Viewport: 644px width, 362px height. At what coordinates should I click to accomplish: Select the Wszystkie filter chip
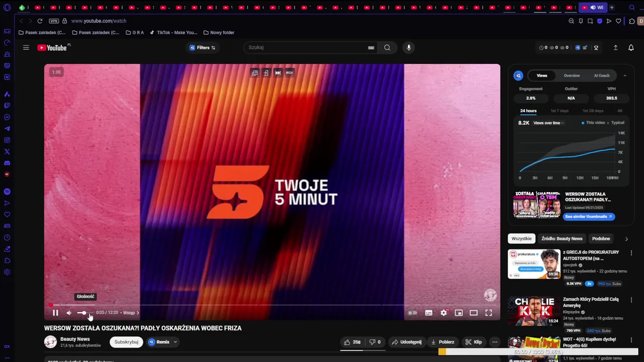[x=521, y=239]
